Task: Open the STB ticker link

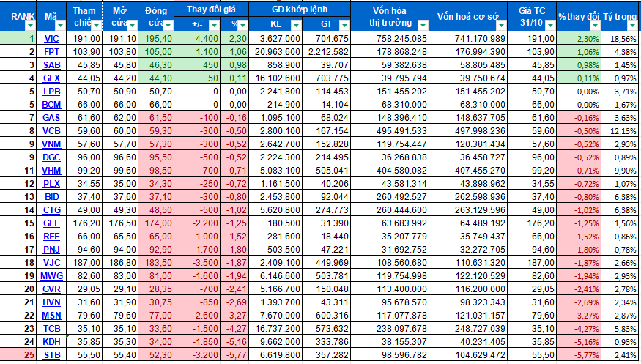Action: [x=51, y=355]
